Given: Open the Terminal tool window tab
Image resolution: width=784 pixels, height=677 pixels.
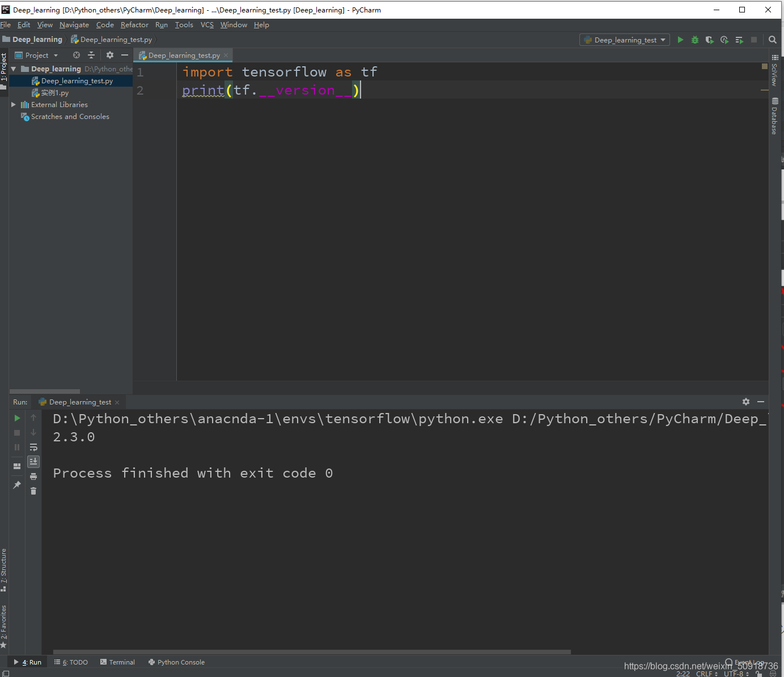Looking at the screenshot, I should click(x=117, y=662).
